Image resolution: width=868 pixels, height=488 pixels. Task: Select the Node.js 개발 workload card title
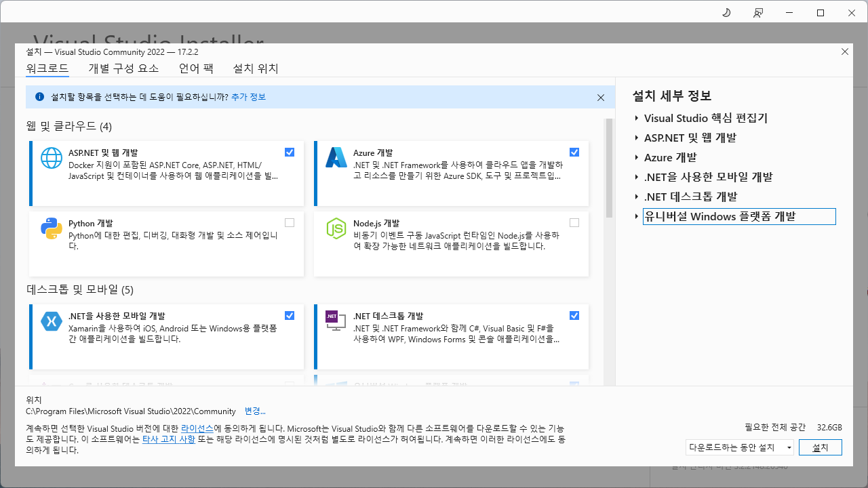(x=376, y=223)
